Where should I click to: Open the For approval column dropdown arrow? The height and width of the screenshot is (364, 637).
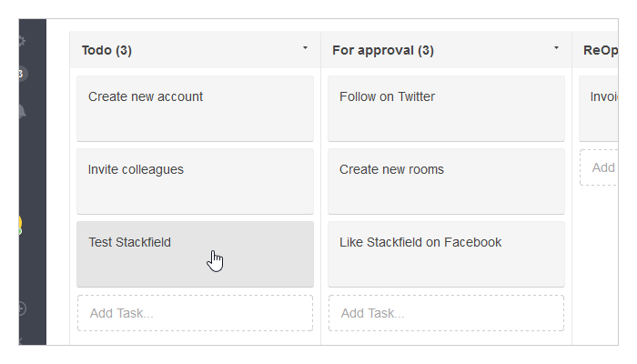point(556,48)
